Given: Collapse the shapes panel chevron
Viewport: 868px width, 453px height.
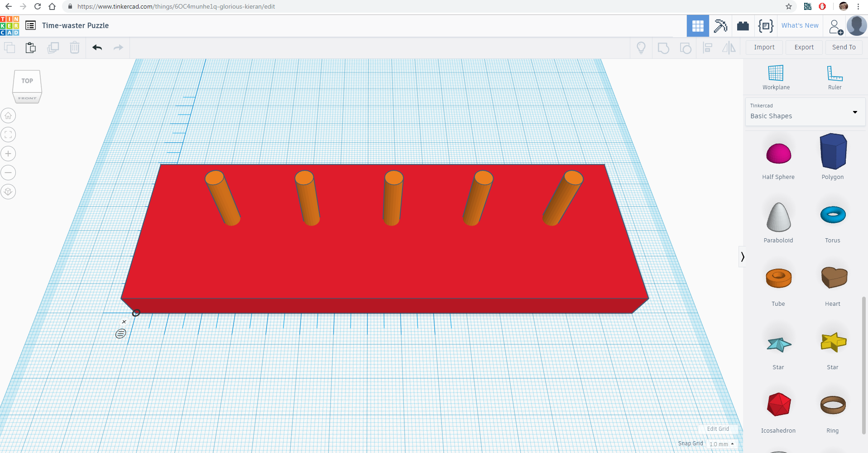Looking at the screenshot, I should click(x=742, y=257).
